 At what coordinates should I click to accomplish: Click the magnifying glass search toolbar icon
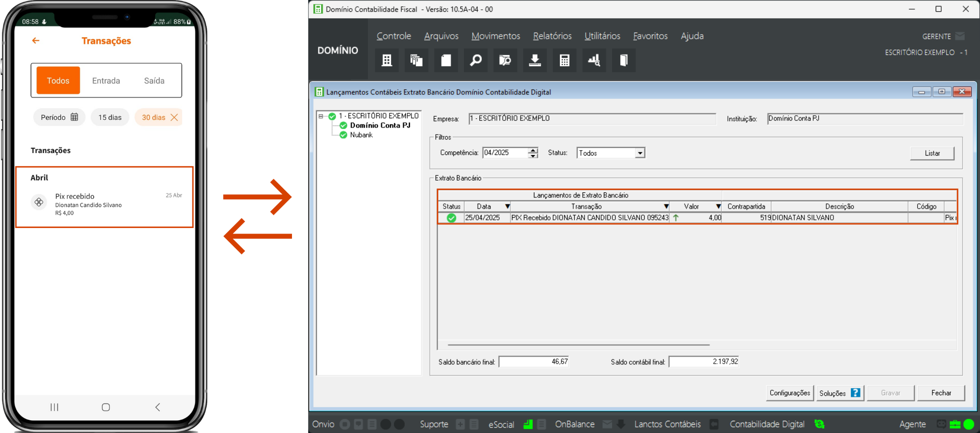[x=476, y=60]
